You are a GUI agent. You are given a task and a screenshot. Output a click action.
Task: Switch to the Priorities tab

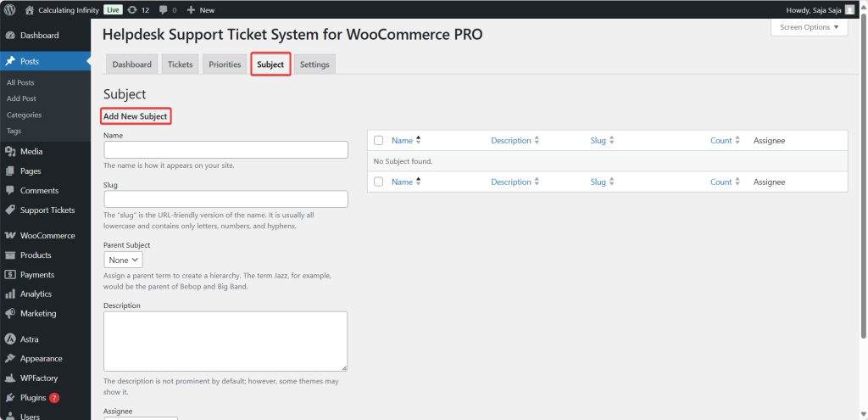[x=225, y=64]
